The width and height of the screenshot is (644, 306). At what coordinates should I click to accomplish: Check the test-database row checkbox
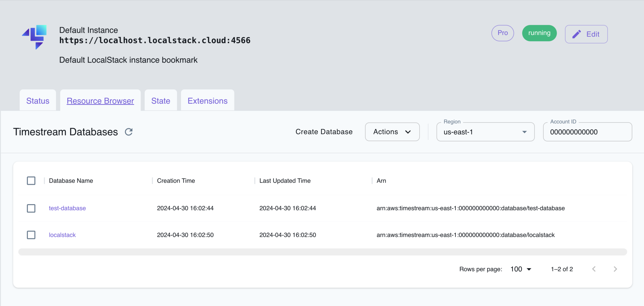(31, 208)
